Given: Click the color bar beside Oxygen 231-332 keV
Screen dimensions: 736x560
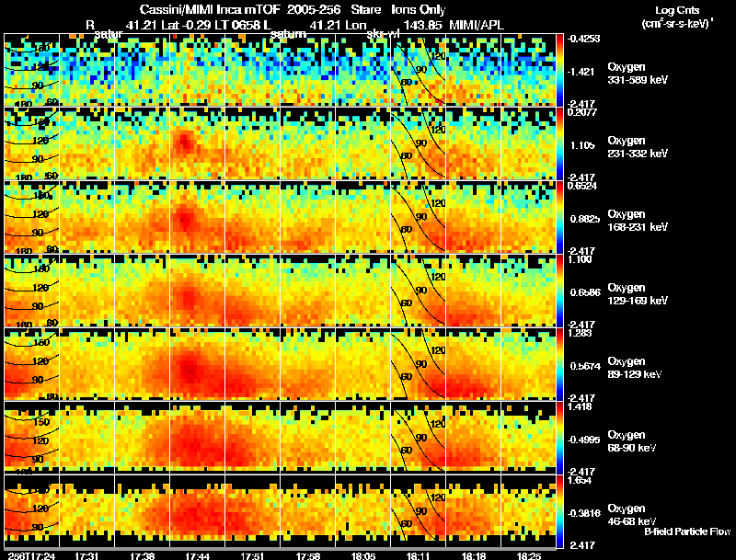Looking at the screenshot, I should [559, 143].
